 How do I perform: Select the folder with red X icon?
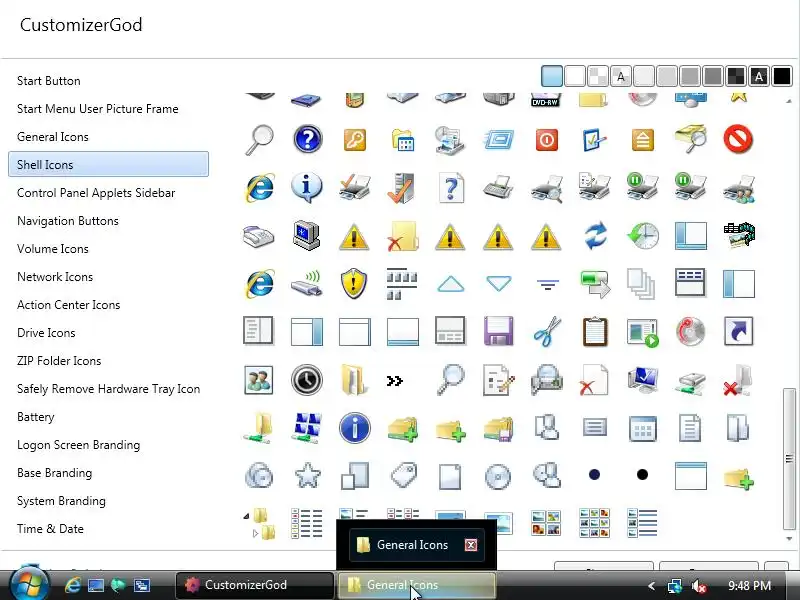403,236
